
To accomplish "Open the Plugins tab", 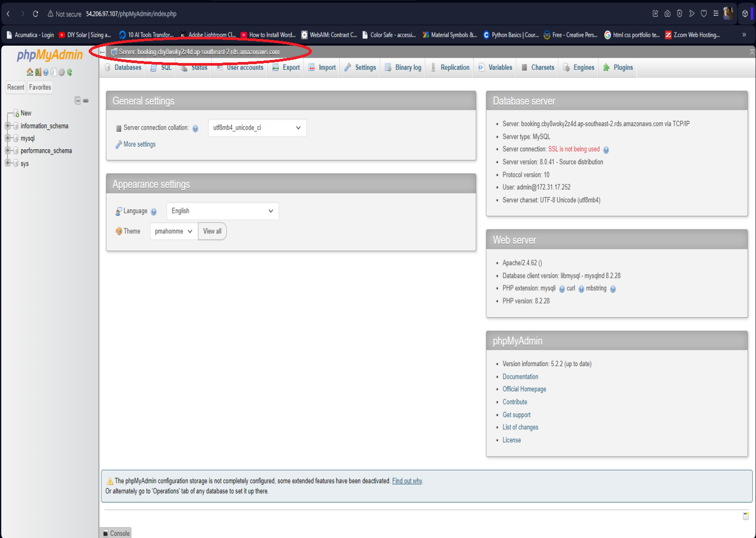I will 618,68.
